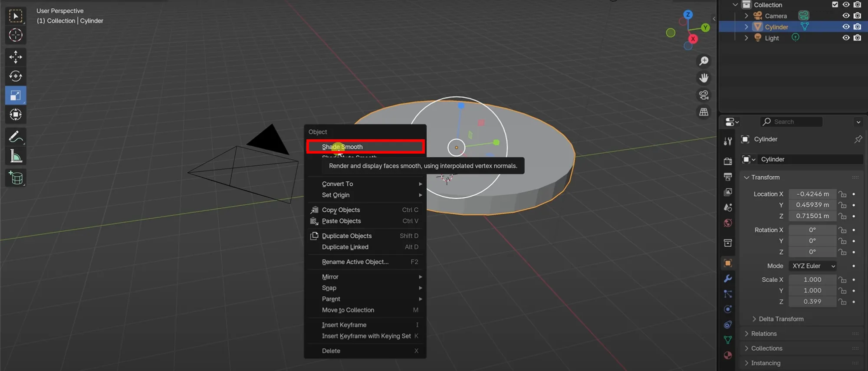Image resolution: width=868 pixels, height=371 pixels.
Task: Uncheck the Collection exclude checkbox
Action: point(835,4)
